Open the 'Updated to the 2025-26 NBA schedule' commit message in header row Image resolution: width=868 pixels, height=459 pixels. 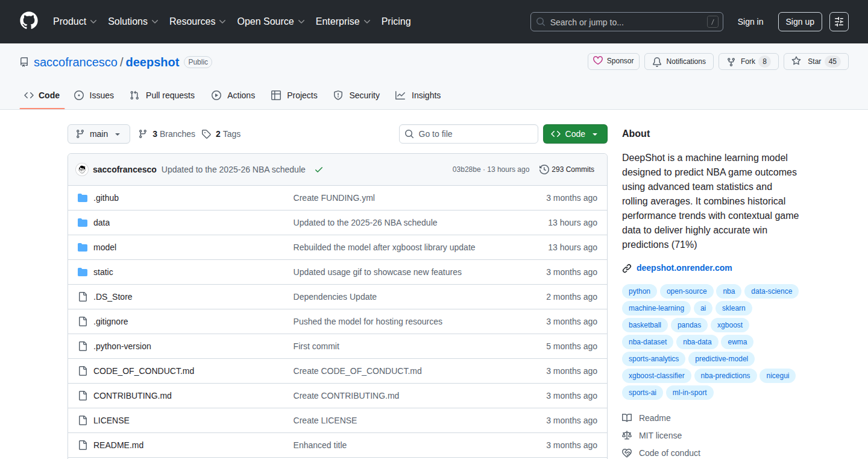tap(233, 169)
